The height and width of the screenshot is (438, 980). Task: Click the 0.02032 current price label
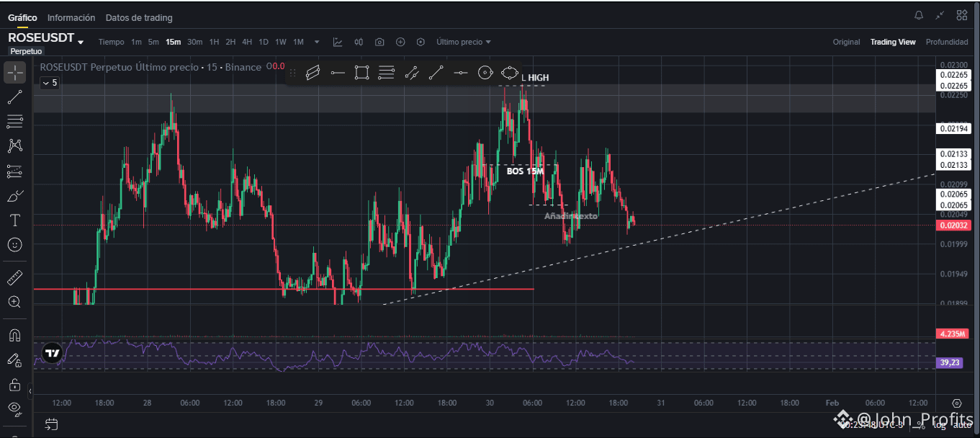pos(953,225)
